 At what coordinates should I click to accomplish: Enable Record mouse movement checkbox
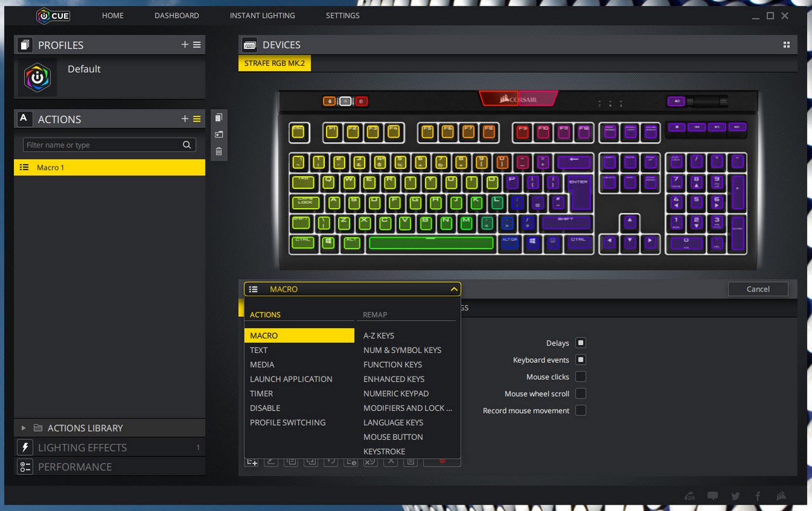point(580,410)
